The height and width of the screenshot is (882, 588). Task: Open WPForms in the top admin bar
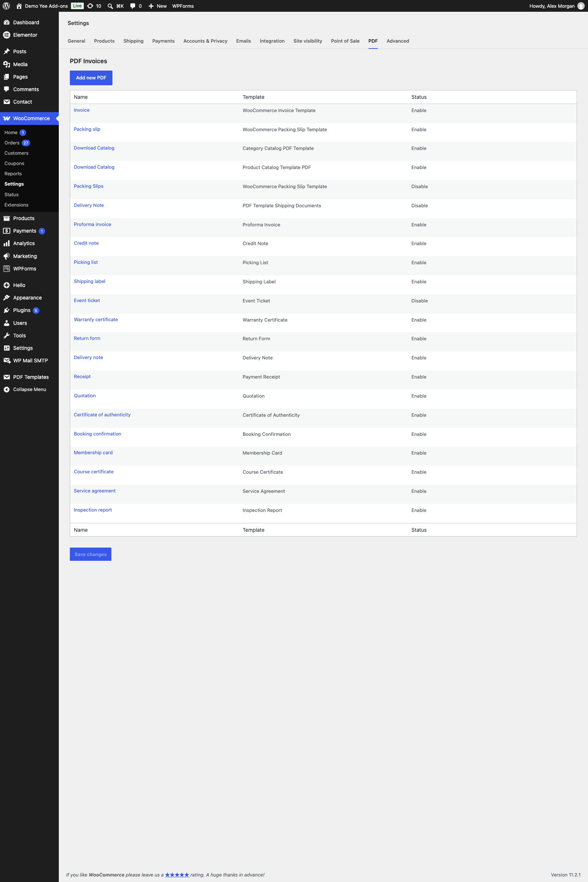point(183,6)
